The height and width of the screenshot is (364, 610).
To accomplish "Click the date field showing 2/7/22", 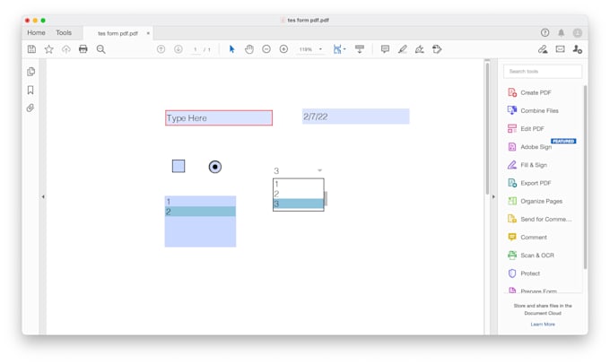I will [355, 117].
